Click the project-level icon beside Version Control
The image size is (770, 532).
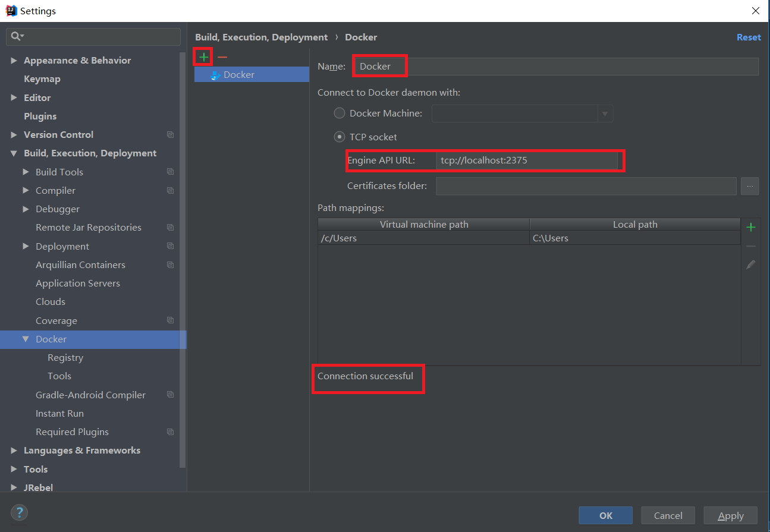pyautogui.click(x=171, y=135)
